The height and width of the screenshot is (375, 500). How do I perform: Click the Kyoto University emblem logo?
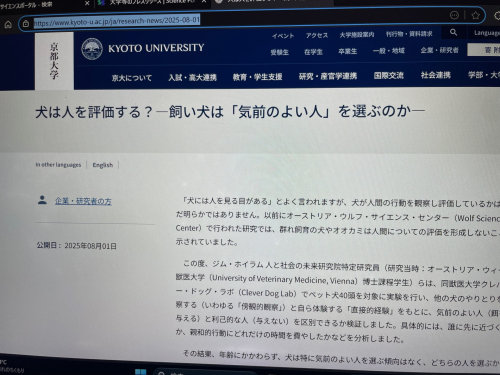[92, 49]
